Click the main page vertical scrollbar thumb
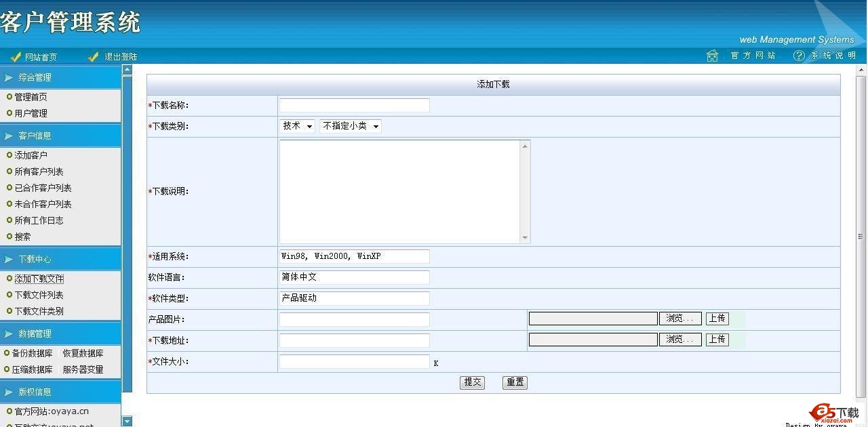Image resolution: width=868 pixels, height=427 pixels. (x=861, y=237)
